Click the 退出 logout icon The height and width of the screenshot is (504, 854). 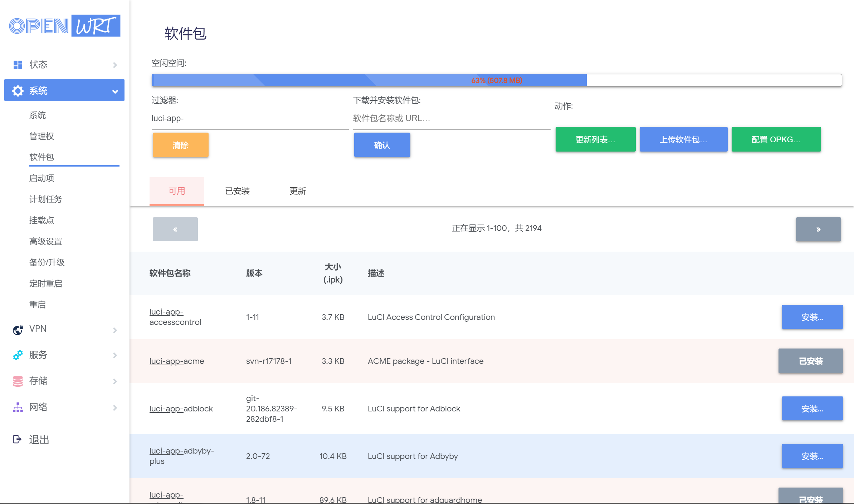(18, 439)
